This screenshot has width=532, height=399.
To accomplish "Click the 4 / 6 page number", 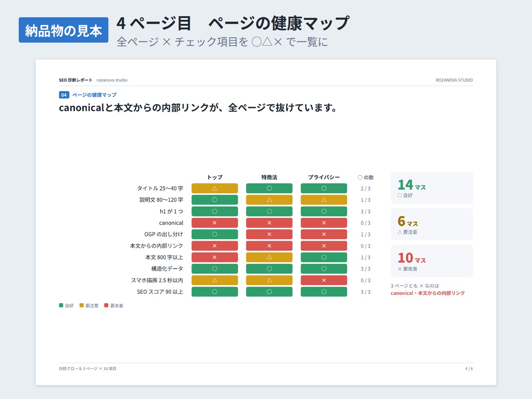I will [469, 368].
